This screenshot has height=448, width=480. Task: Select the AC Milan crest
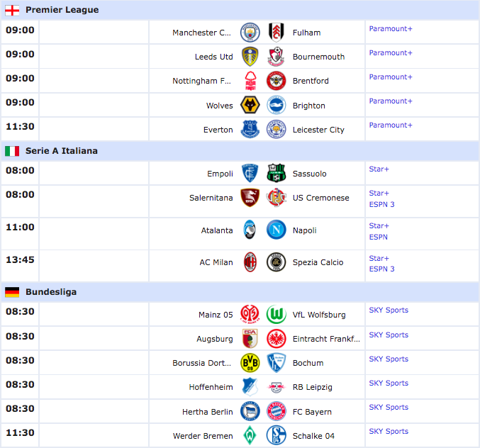tap(250, 262)
